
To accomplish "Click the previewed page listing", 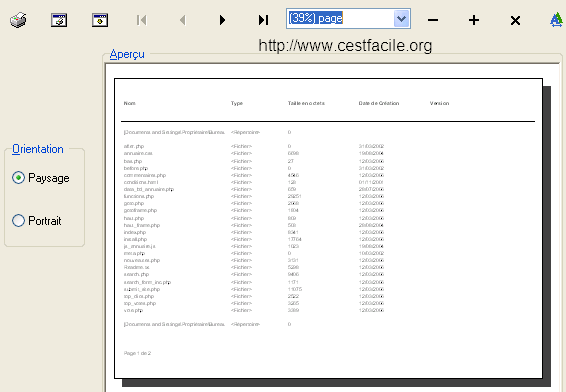I will pos(328,228).
